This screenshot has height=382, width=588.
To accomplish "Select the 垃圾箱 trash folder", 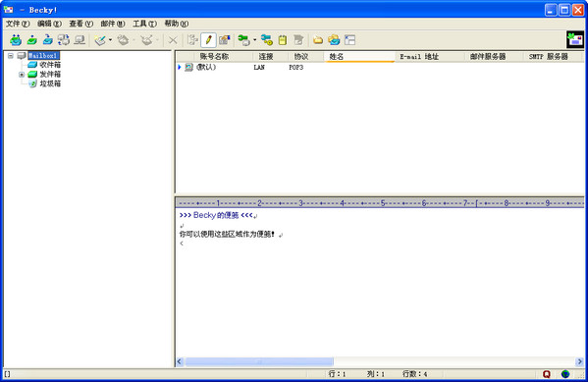I will click(x=50, y=83).
